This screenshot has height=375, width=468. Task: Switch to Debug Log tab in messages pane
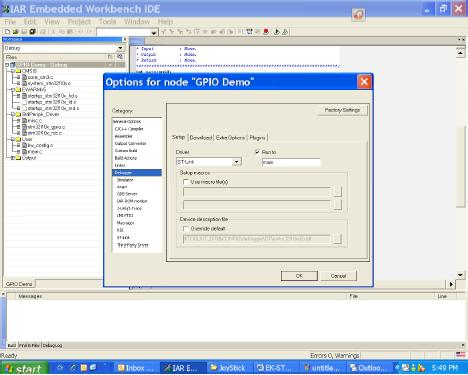click(x=52, y=345)
